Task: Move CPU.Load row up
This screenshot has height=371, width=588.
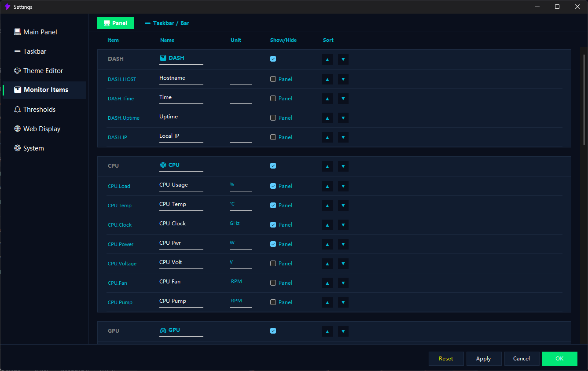Action: 327,186
